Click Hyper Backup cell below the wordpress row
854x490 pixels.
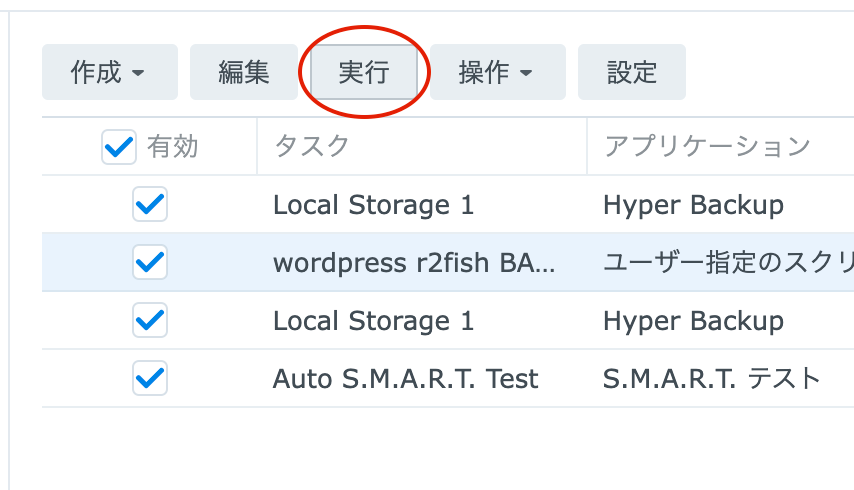693,321
